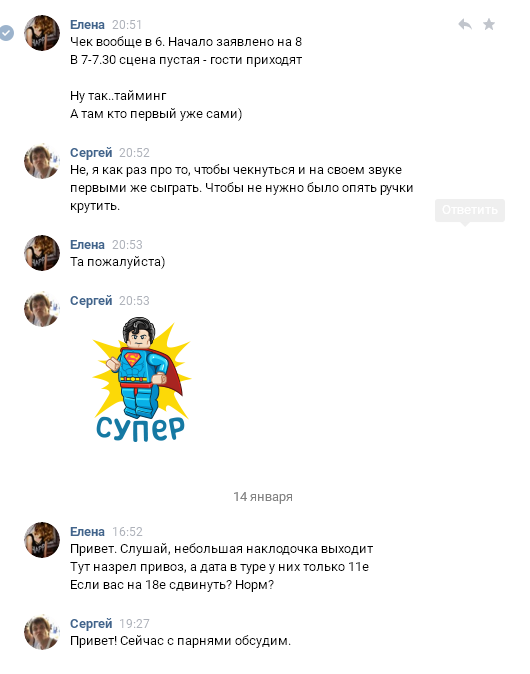Viewport: 530px width, 674px height.
Task: Open Сергей's avatar next to the sticker message
Action: (x=42, y=309)
